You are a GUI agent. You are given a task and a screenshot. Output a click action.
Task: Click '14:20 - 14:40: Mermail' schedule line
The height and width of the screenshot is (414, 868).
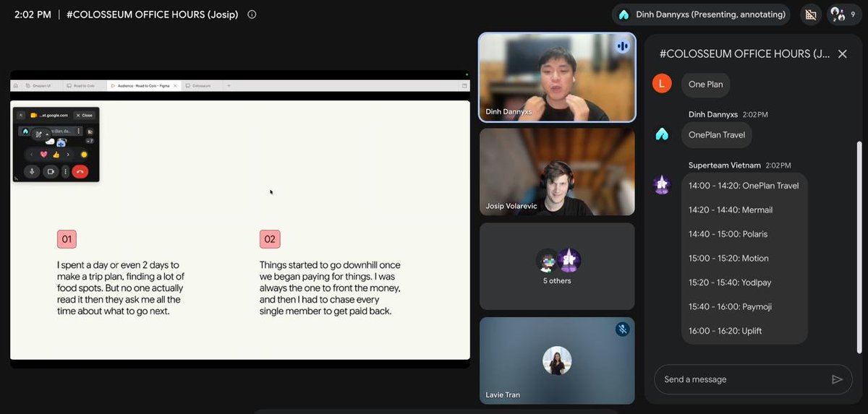coord(731,210)
